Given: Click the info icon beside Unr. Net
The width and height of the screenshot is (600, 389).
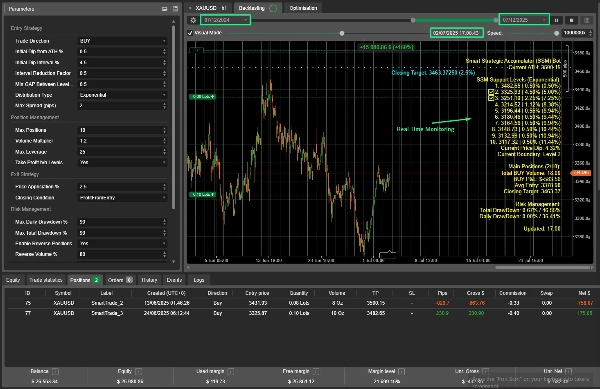Looking at the screenshot, I should point(568,371).
